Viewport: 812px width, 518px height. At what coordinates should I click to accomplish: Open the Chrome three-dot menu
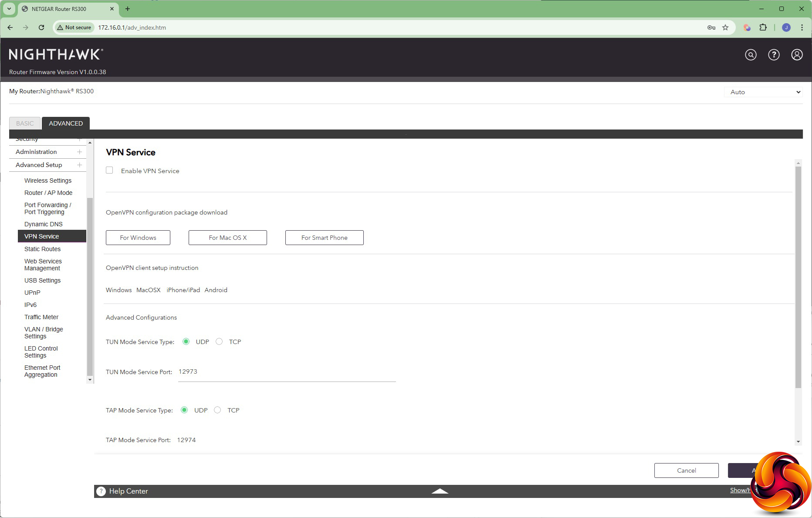click(802, 27)
